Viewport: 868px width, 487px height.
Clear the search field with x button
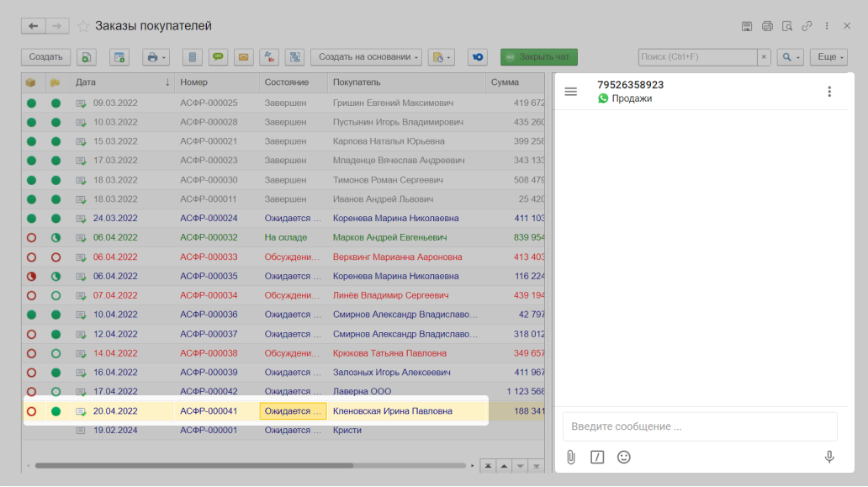pos(764,57)
